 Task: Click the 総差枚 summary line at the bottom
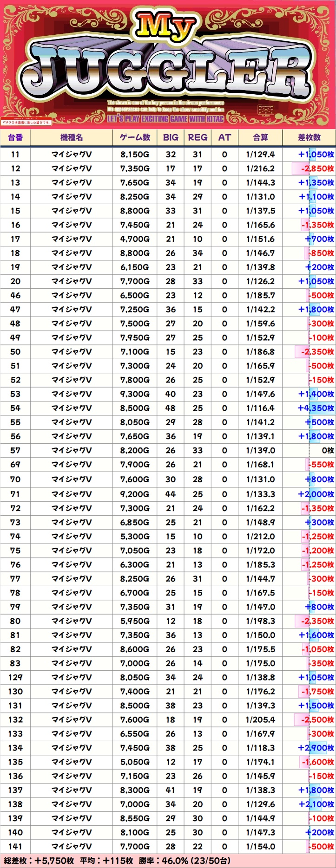(116, 861)
